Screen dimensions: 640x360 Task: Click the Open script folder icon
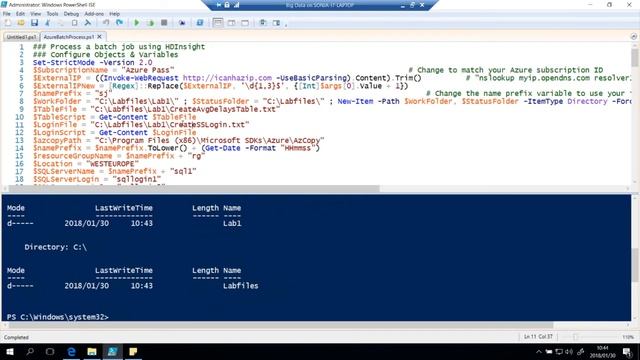21,23
